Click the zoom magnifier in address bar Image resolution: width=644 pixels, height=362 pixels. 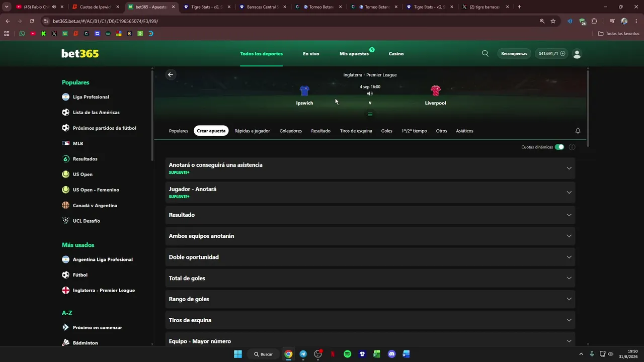pos(542,21)
